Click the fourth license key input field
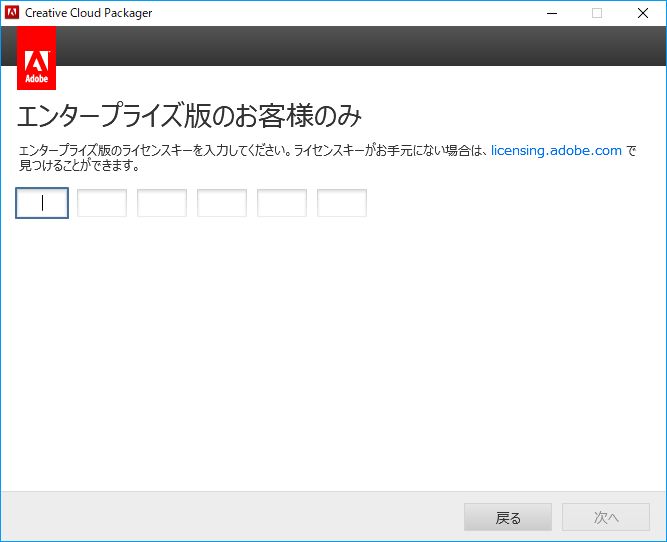Viewport: 667px width, 542px height. [222, 203]
